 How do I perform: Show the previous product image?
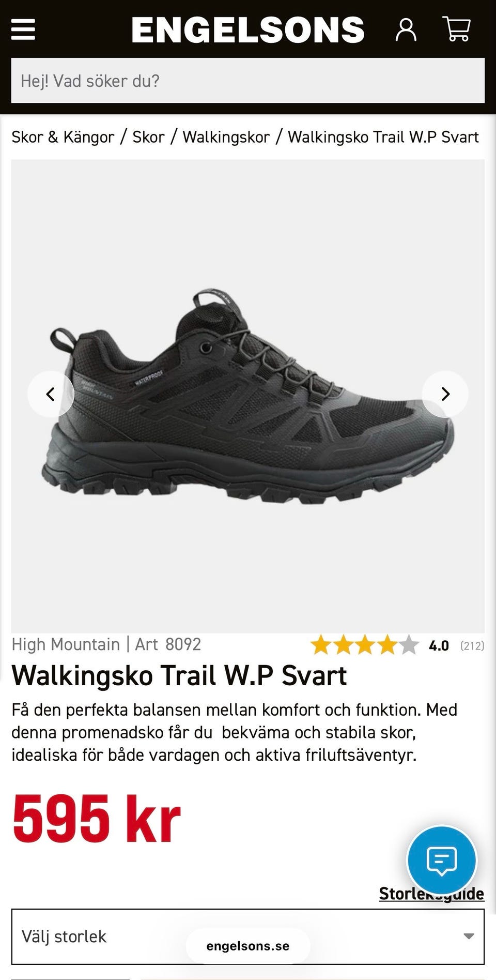[51, 394]
